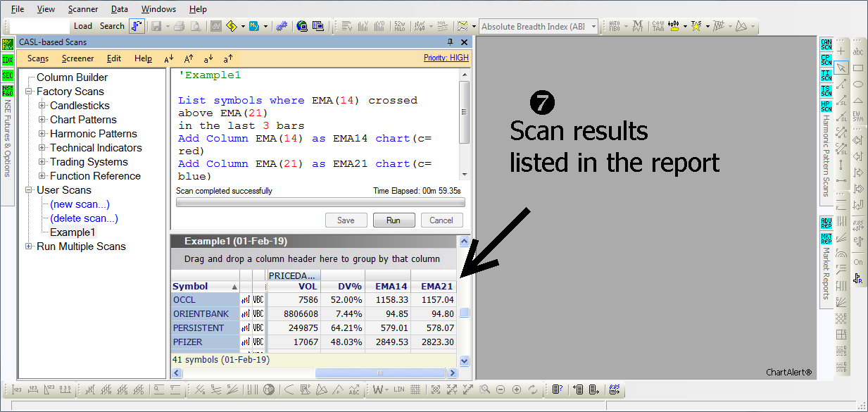
Task: Open the Windows menu
Action: pyautogui.click(x=158, y=9)
